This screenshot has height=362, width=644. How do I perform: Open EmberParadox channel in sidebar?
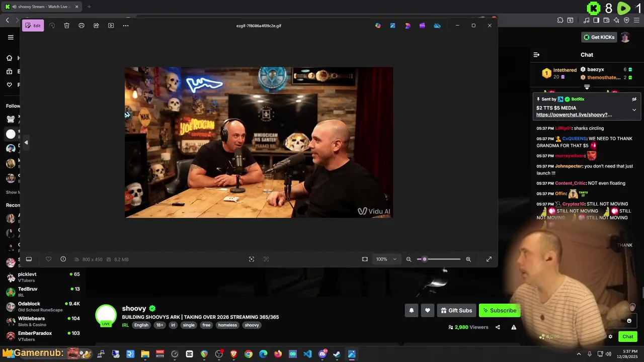(x=43, y=336)
